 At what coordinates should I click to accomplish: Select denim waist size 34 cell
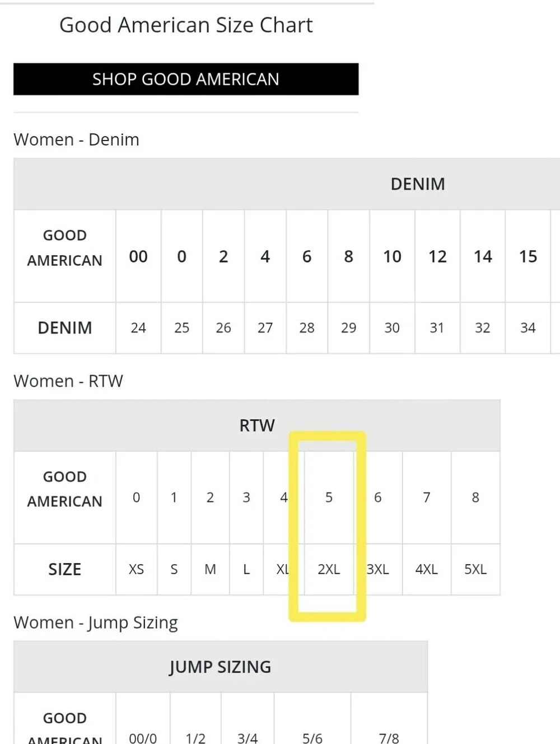(528, 328)
